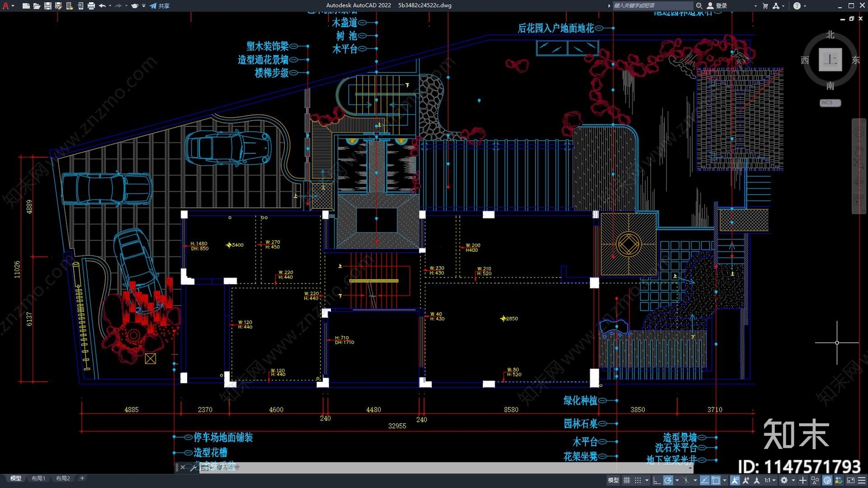Viewport: 868px width, 488px height.
Task: Open the Autodesk App Store cart icon
Action: [x=765, y=5]
